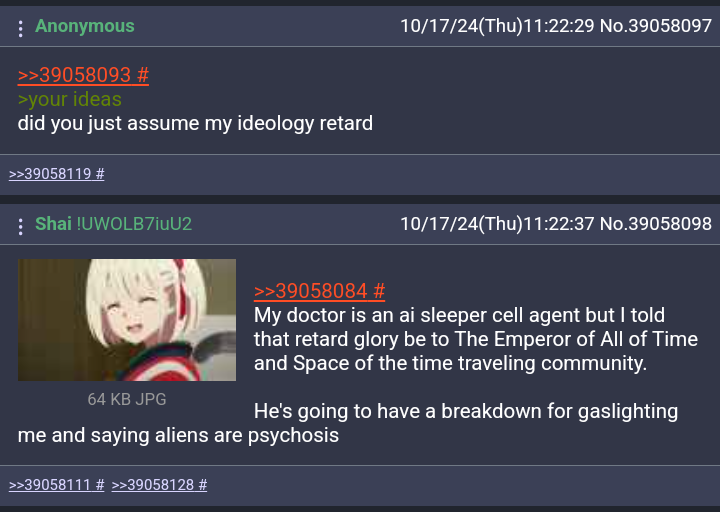Click the Shai poster name

pyautogui.click(x=53, y=224)
